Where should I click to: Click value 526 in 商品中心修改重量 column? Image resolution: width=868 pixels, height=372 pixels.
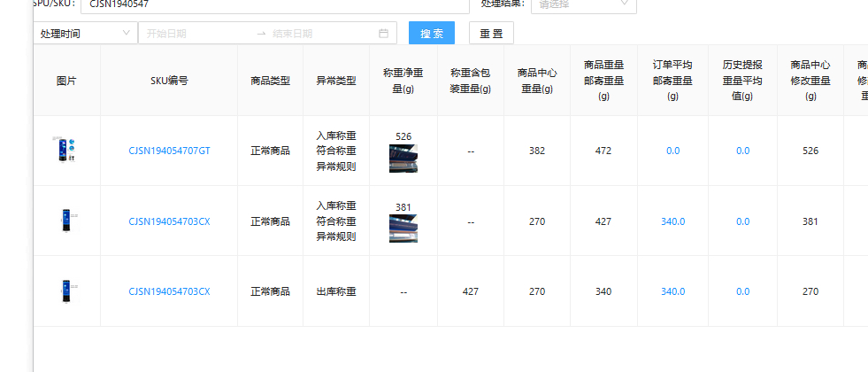(x=810, y=151)
